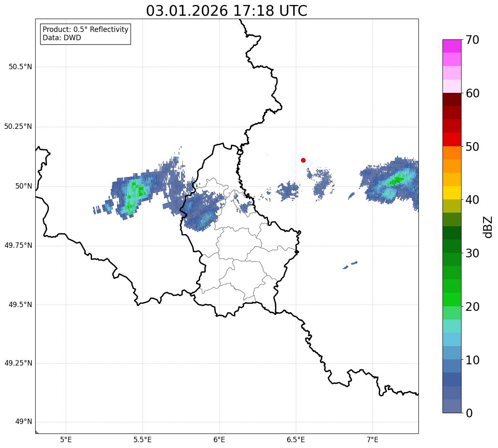Click the green reflectivity core near 7°E

(x=396, y=180)
